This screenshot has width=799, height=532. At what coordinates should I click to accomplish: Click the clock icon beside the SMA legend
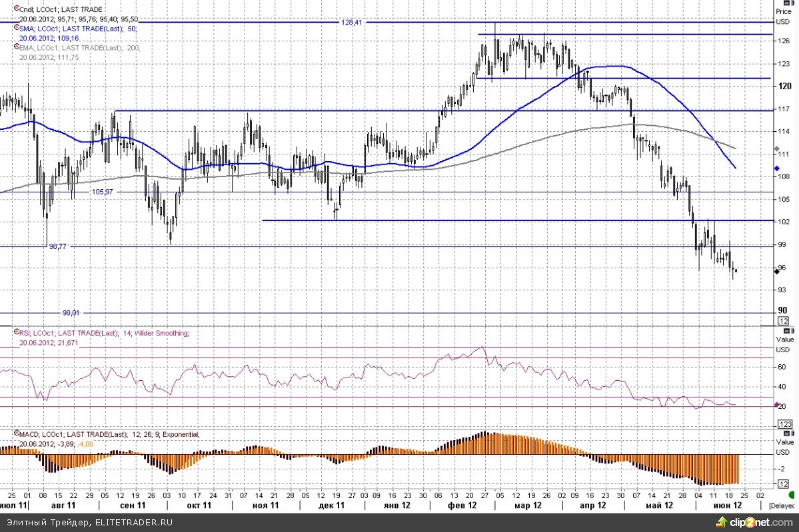(17, 29)
